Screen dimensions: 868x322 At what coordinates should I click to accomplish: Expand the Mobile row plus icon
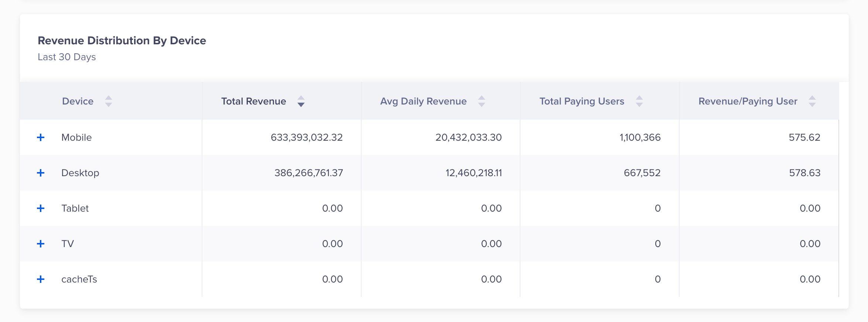point(41,137)
